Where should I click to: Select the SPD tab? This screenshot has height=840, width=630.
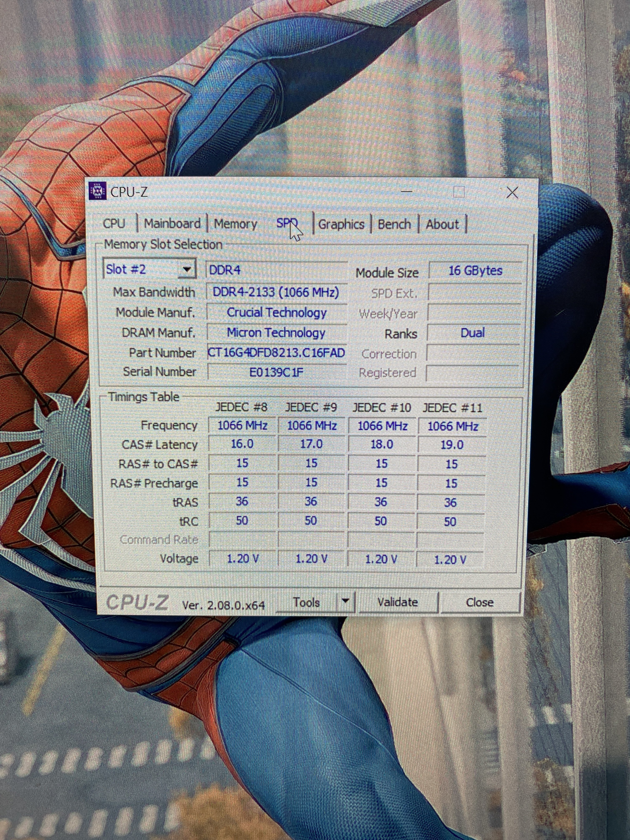[x=286, y=223]
